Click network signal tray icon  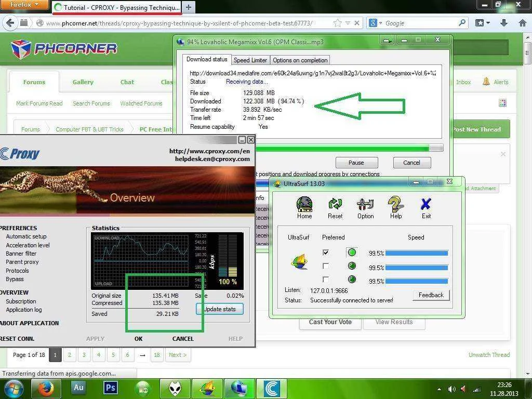tap(477, 389)
